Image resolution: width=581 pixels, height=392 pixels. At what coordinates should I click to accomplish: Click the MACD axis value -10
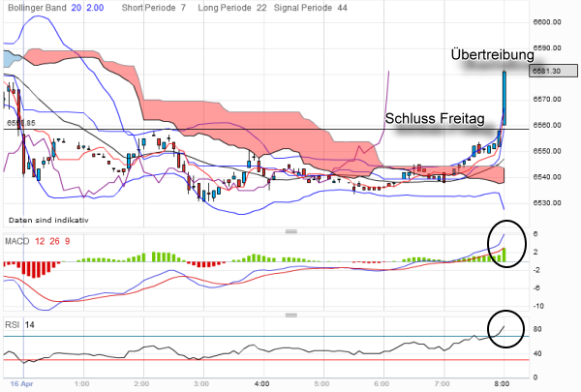538,306
